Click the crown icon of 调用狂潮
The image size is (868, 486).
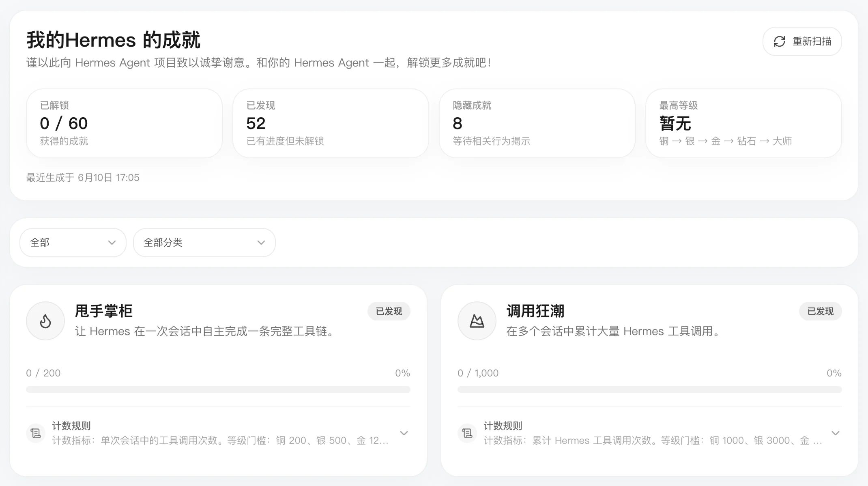tap(477, 321)
